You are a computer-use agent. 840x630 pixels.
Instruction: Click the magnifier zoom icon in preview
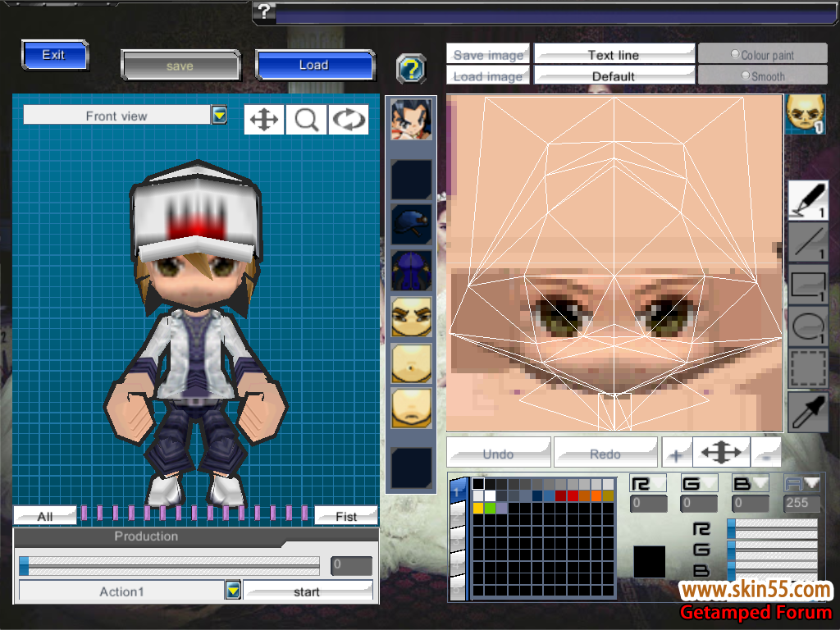click(x=307, y=119)
